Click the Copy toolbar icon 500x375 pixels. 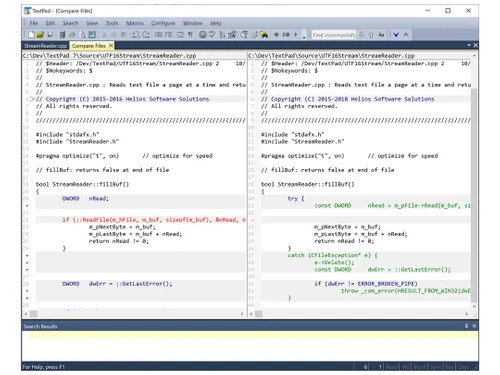[x=114, y=35]
